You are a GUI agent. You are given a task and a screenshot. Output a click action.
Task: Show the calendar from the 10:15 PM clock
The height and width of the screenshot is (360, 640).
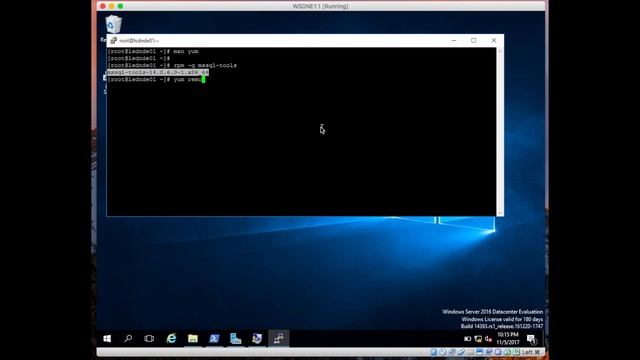pos(508,338)
